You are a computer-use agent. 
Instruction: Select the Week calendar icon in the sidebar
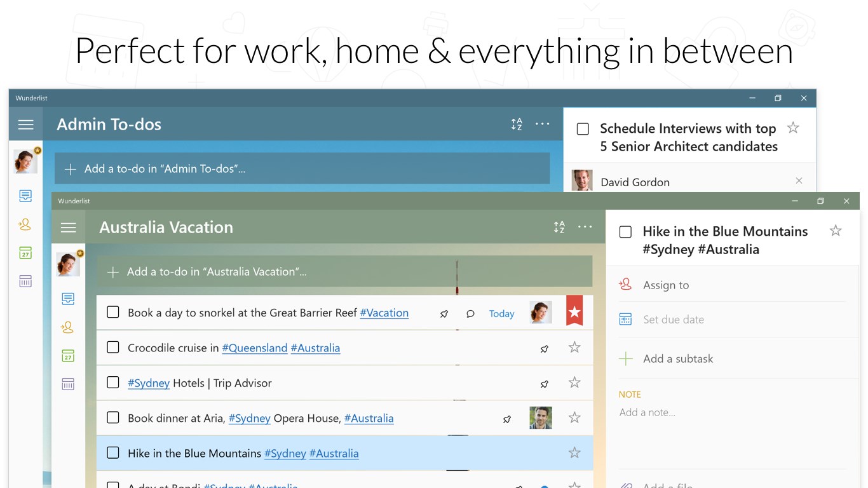(68, 355)
